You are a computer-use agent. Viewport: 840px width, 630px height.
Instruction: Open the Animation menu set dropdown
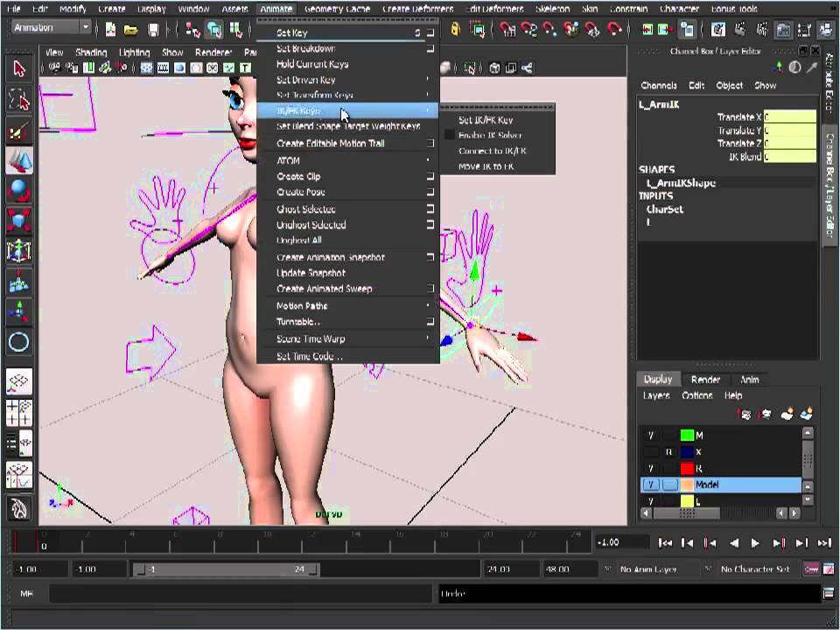[52, 27]
